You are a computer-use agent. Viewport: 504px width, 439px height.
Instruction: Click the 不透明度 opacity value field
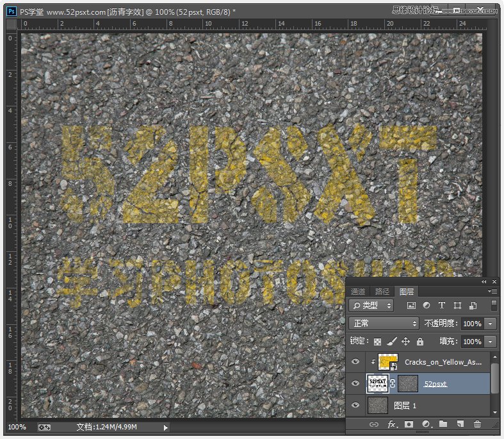pos(473,324)
